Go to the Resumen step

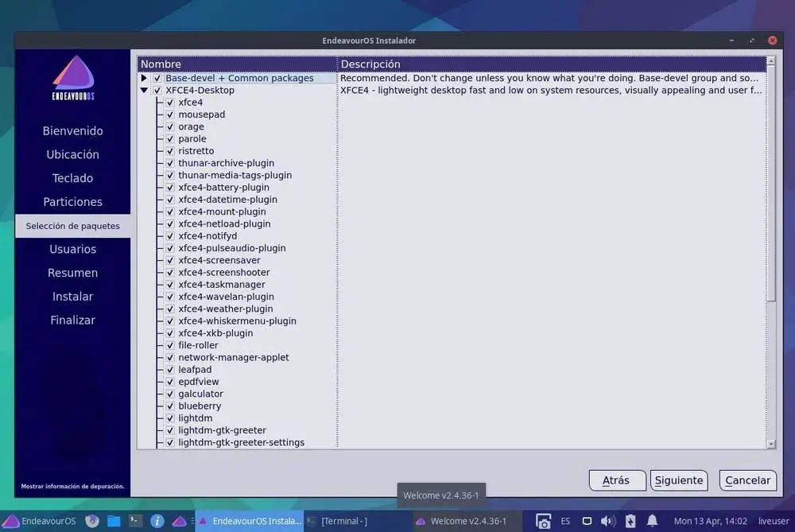click(x=72, y=273)
